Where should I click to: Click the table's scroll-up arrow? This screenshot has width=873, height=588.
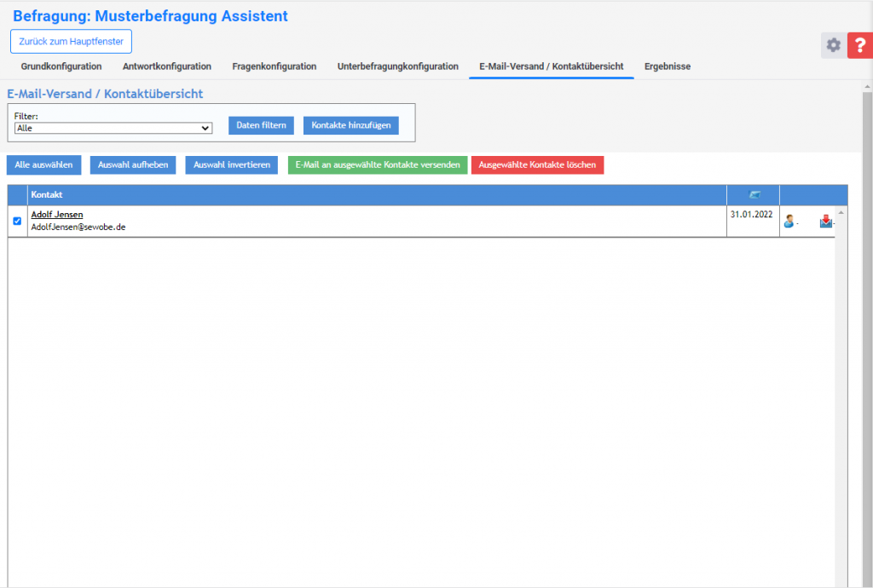(x=841, y=212)
